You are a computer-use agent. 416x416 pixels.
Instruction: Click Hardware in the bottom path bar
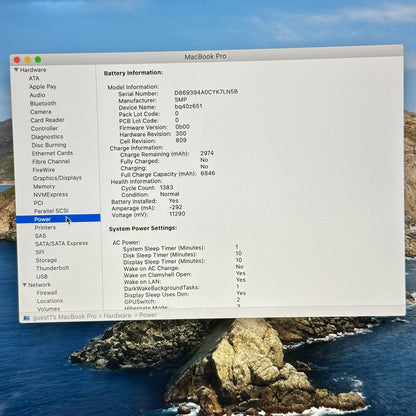coord(117,315)
